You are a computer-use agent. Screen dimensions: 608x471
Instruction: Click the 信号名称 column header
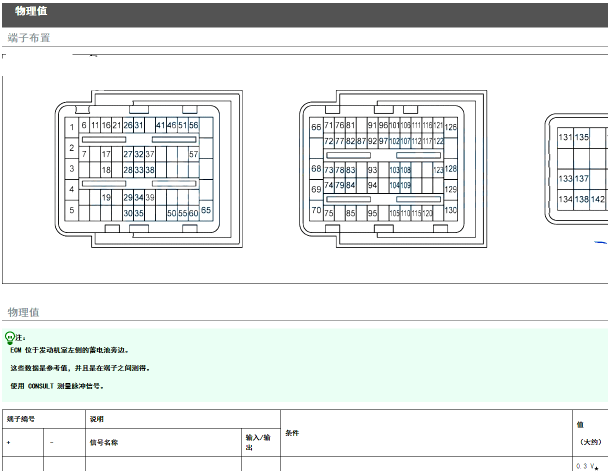(104, 442)
